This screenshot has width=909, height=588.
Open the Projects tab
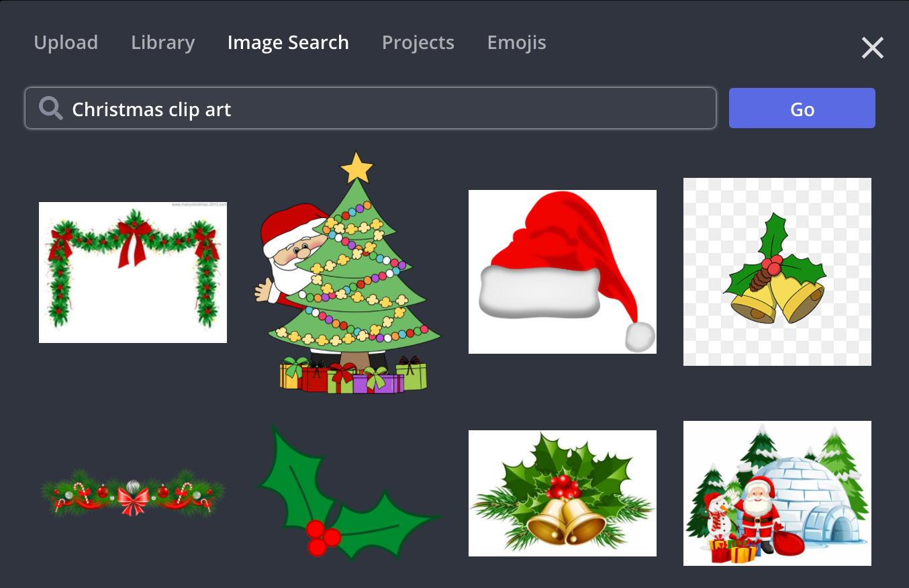(418, 43)
